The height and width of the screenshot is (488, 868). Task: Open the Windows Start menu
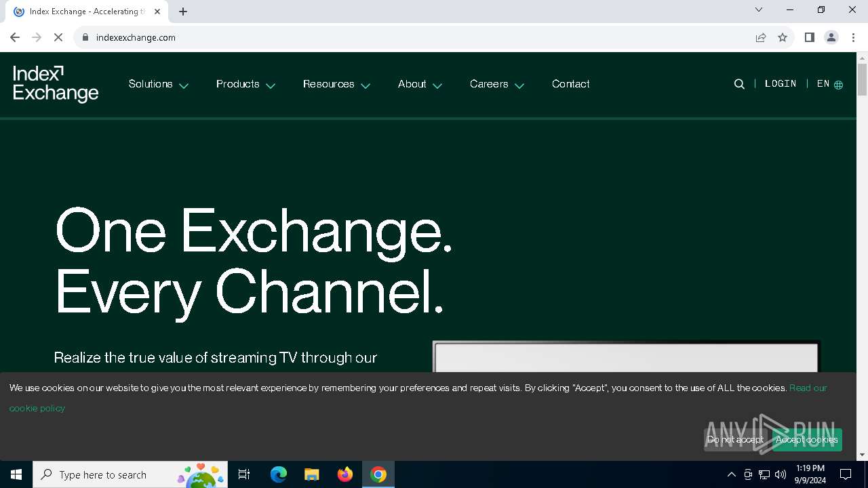(x=16, y=474)
